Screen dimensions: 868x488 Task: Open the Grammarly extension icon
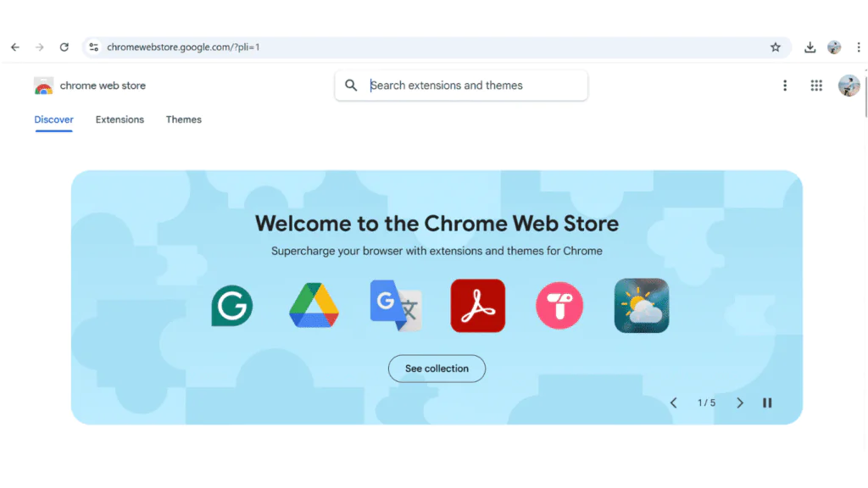pos(232,305)
